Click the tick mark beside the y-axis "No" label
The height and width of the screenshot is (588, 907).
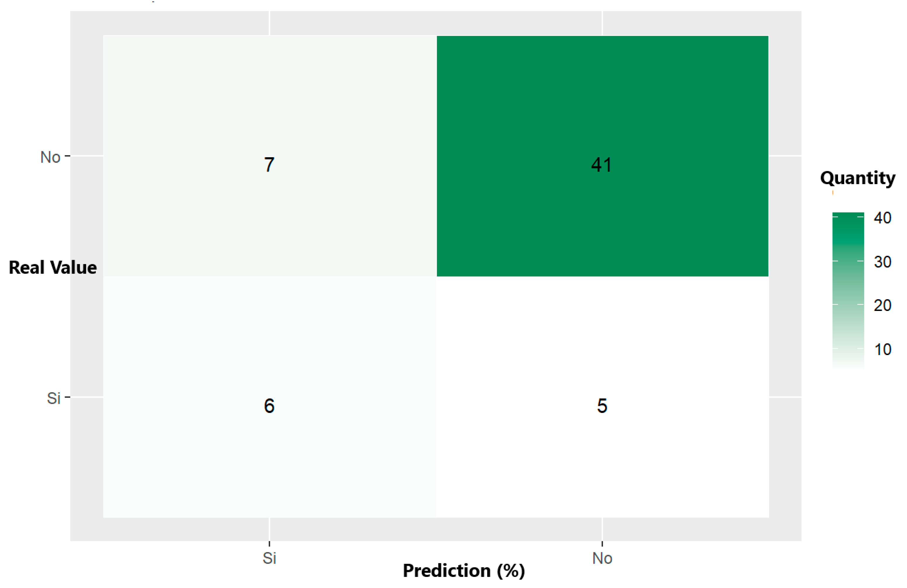(68, 156)
